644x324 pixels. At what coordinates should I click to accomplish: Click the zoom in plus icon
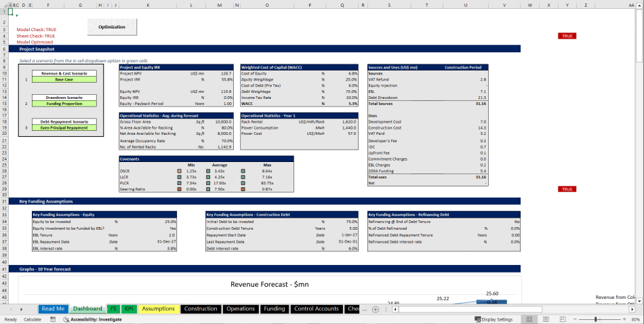point(623,319)
